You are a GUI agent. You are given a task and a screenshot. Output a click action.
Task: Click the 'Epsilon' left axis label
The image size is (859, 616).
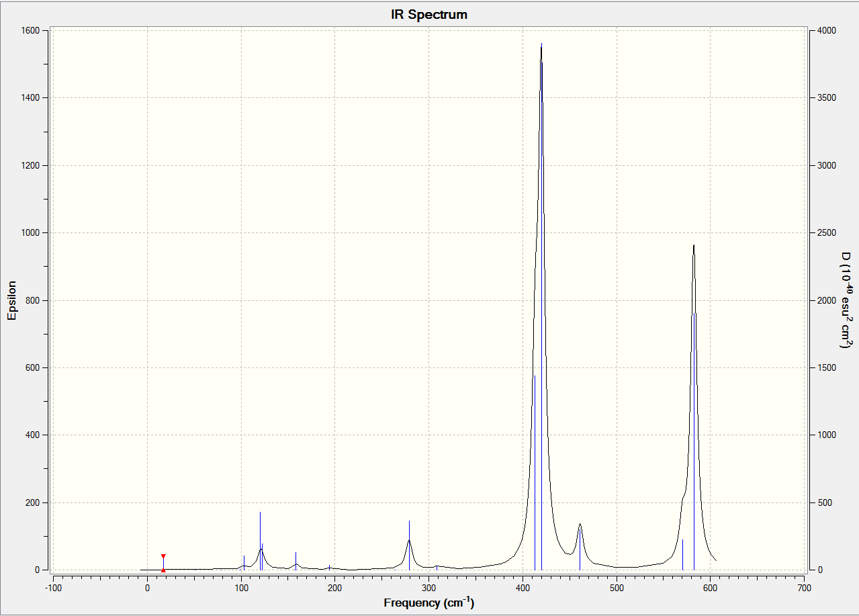pos(11,300)
